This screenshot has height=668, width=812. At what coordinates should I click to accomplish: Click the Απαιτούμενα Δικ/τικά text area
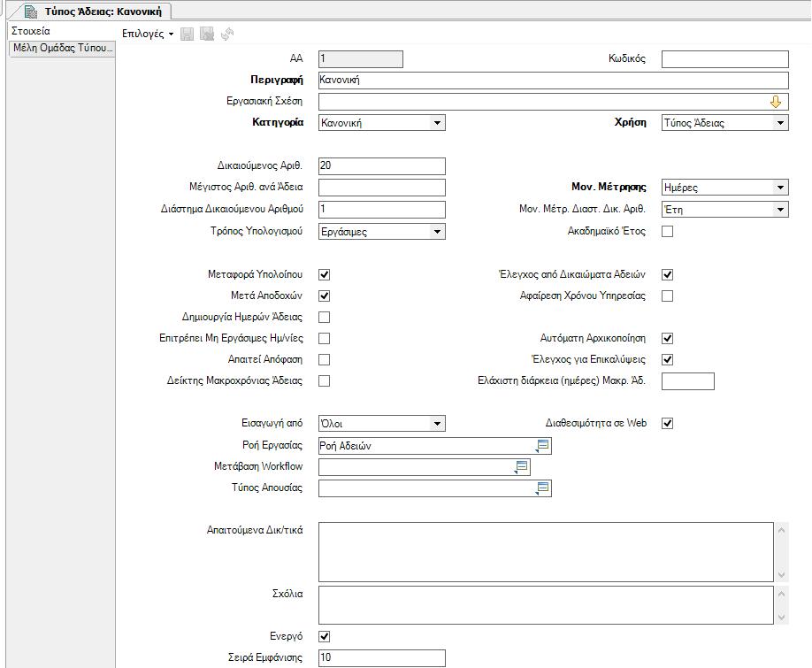[546, 552]
